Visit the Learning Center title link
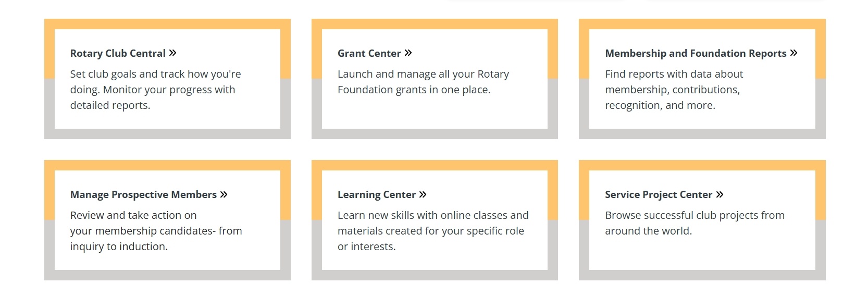The width and height of the screenshot is (868, 308). pos(376,194)
